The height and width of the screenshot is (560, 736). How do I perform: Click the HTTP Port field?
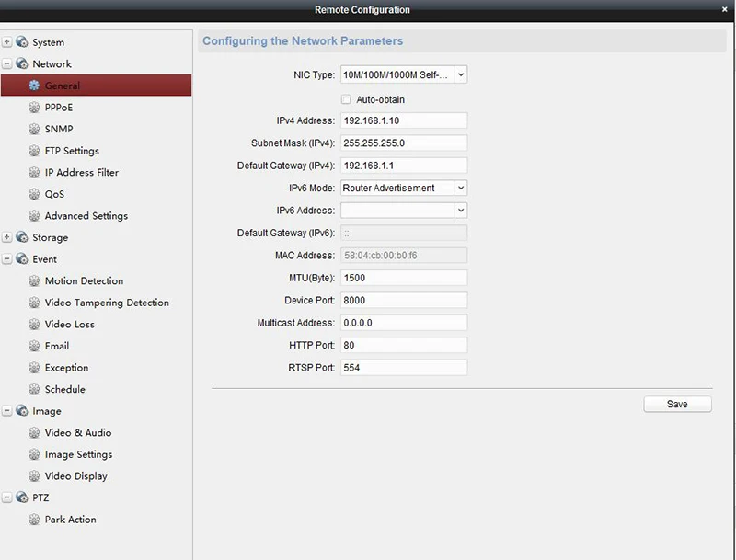[404, 345]
